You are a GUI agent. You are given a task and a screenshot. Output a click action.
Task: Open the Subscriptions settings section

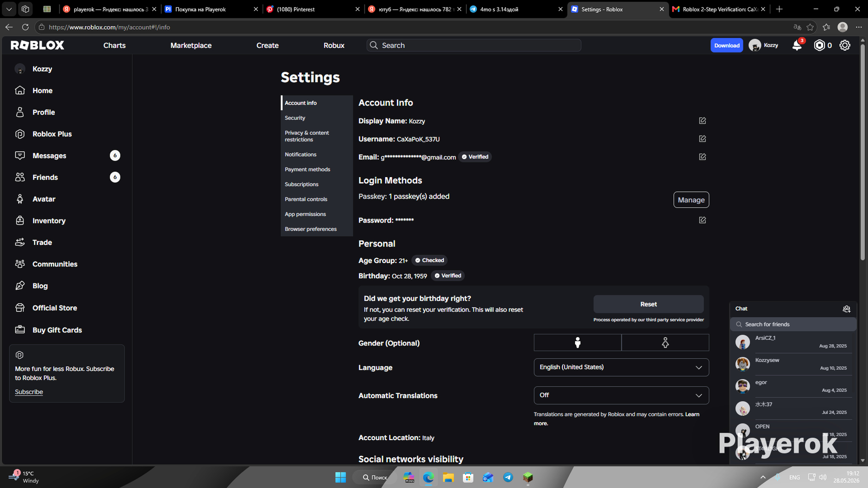pyautogui.click(x=317, y=184)
